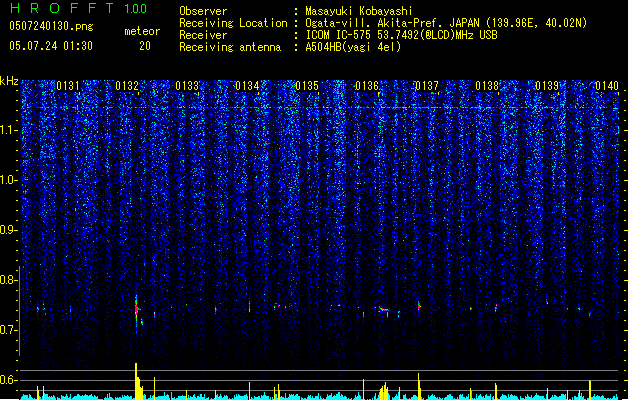Click the 0.8 frequency axis label

[x=9, y=280]
